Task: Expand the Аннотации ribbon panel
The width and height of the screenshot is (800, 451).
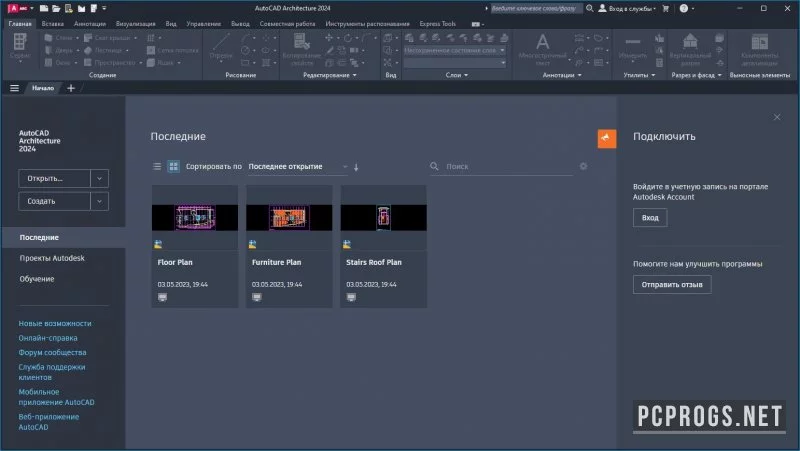Action: click(x=561, y=75)
